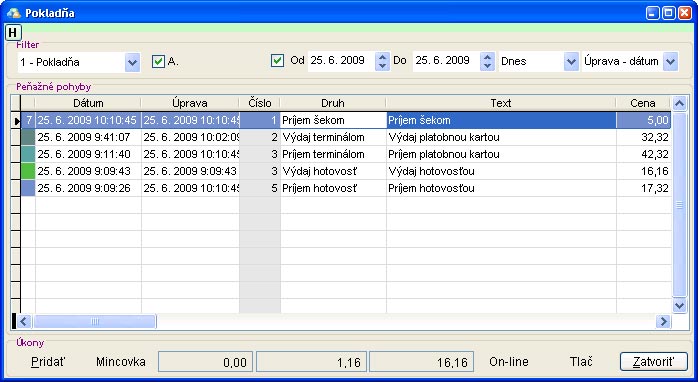Click the Pokladňa app icon in title bar

tap(13, 12)
